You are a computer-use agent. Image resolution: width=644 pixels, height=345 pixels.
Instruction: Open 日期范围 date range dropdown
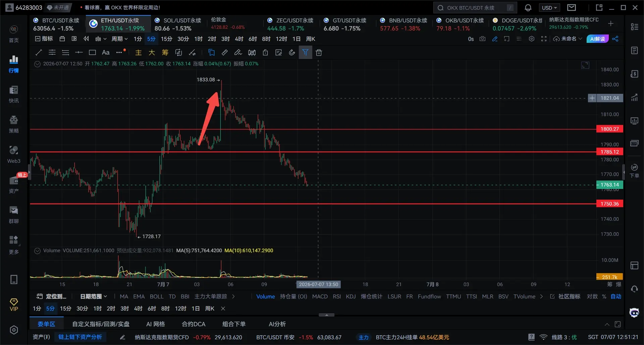click(94, 296)
